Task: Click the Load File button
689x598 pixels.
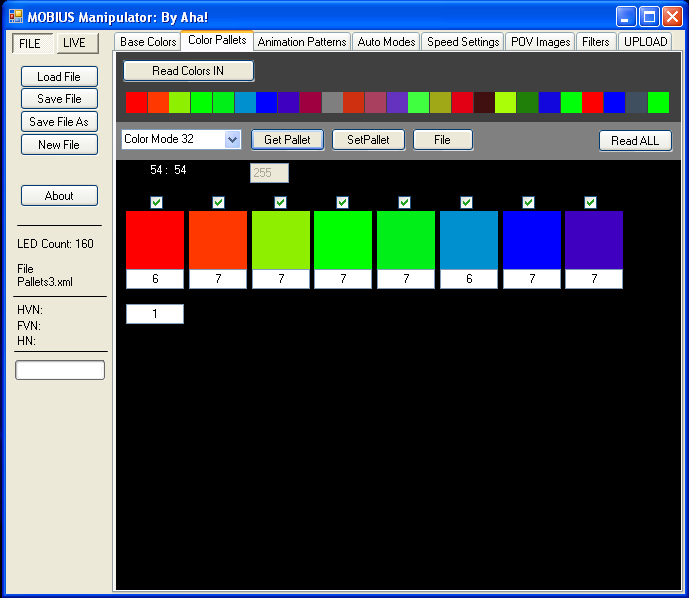Action: 59,77
